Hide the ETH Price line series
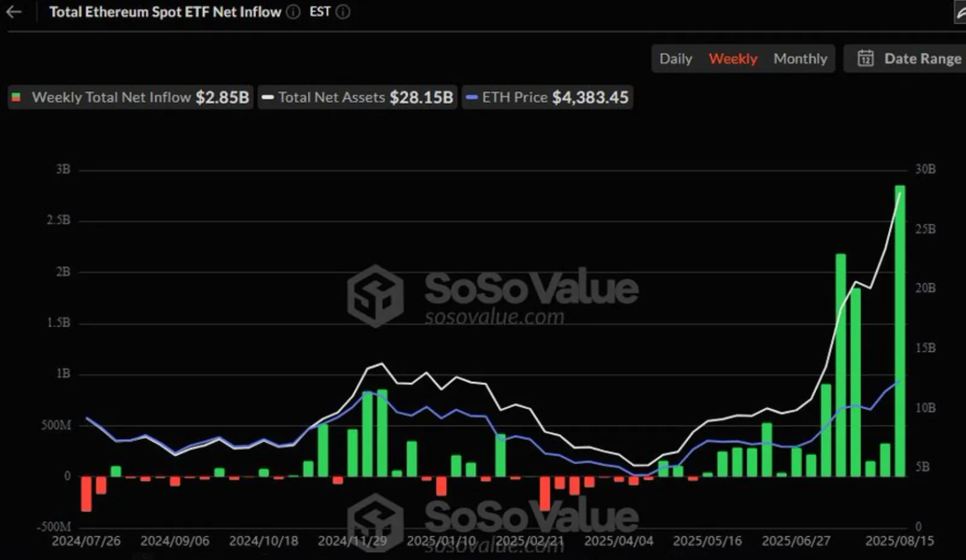This screenshot has width=966, height=560. [x=548, y=97]
